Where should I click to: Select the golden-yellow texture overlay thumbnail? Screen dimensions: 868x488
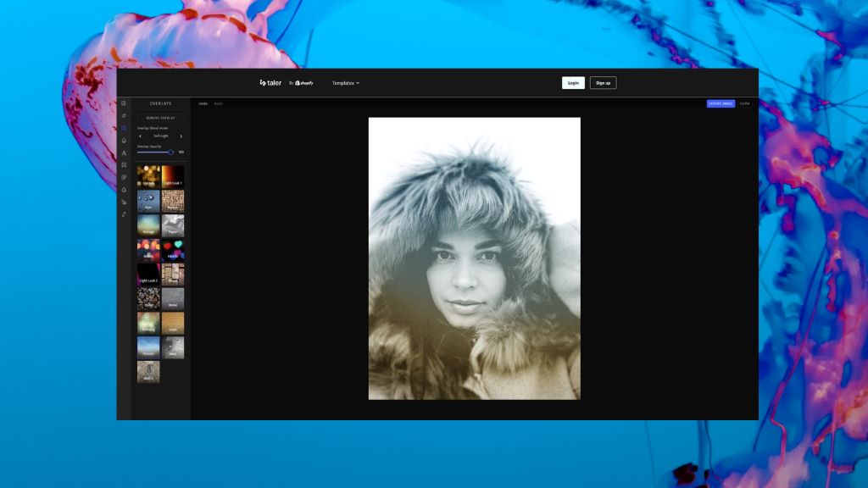point(173,323)
